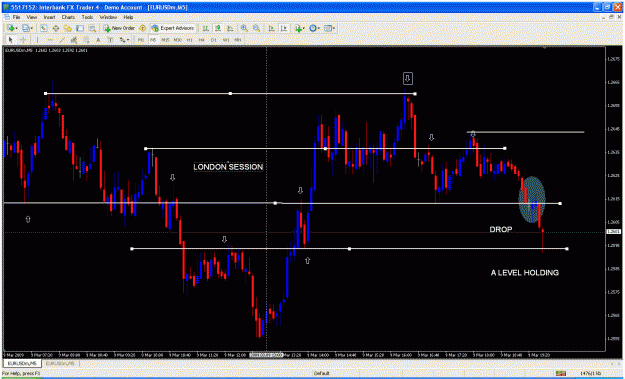This screenshot has height=379, width=625.
Task: Expand the Indicators dropdown arrow
Action: 304,28
